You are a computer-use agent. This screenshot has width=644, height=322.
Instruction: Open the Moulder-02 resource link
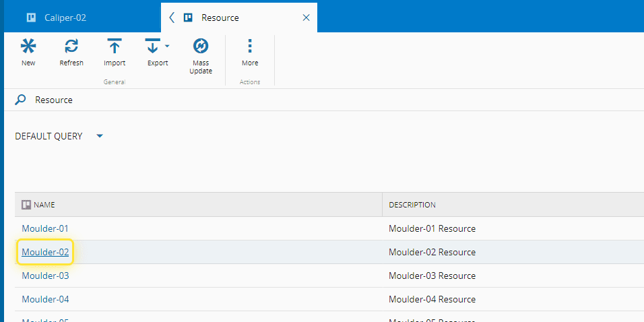(x=45, y=252)
